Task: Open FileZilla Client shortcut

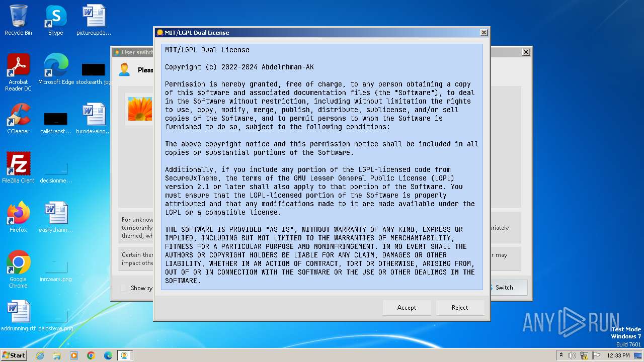Action: 18,167
